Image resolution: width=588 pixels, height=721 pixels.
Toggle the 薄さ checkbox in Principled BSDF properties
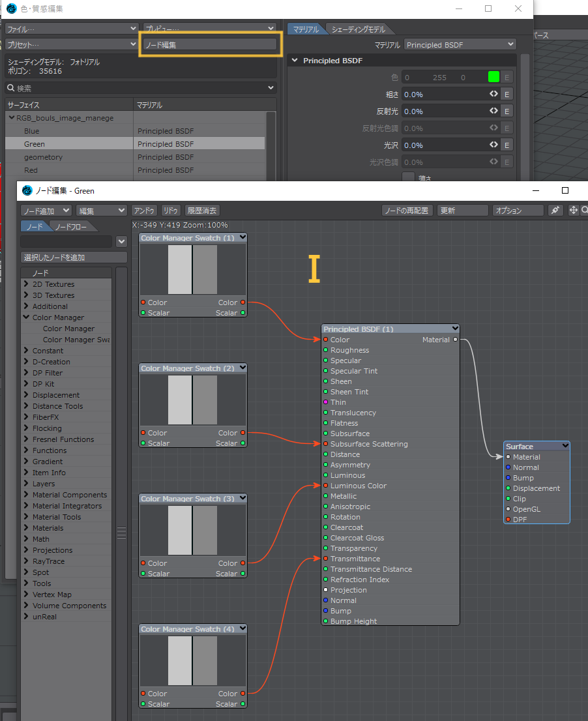[x=408, y=177]
